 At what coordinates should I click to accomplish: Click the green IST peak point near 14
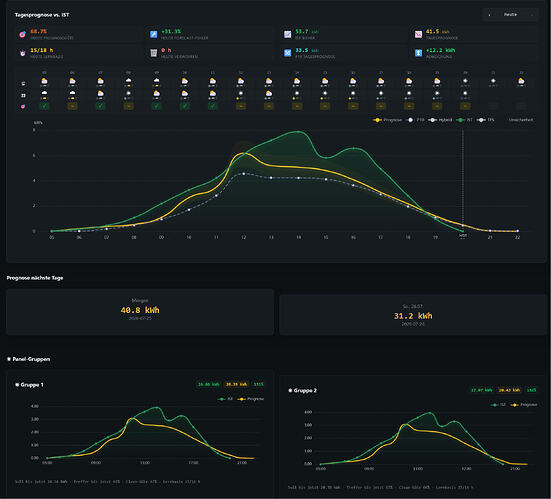298,132
